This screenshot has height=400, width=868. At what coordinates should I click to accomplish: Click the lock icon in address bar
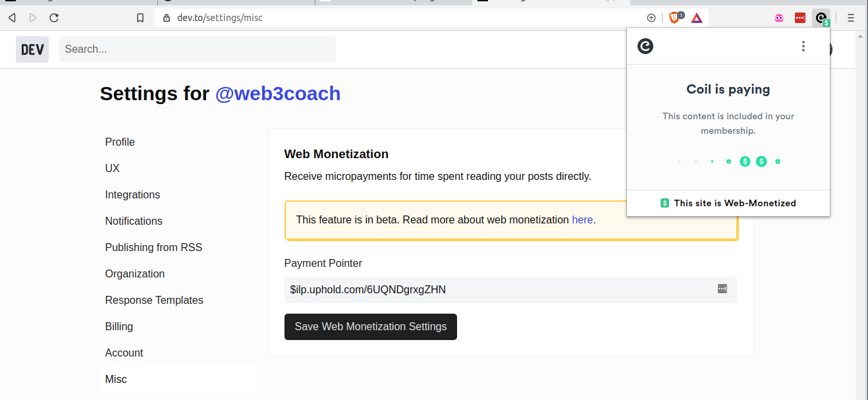click(x=166, y=18)
